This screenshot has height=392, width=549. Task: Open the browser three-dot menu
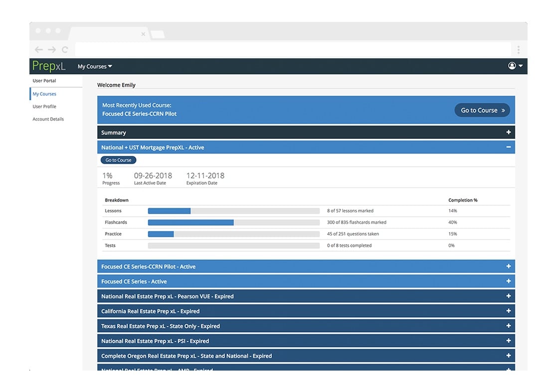pos(518,50)
